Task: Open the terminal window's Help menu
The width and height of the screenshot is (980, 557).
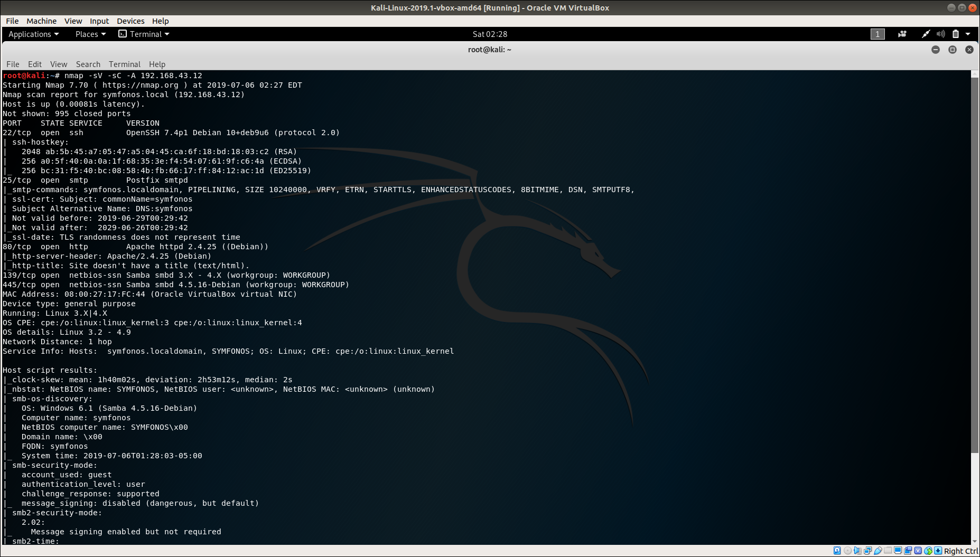Action: click(x=157, y=64)
